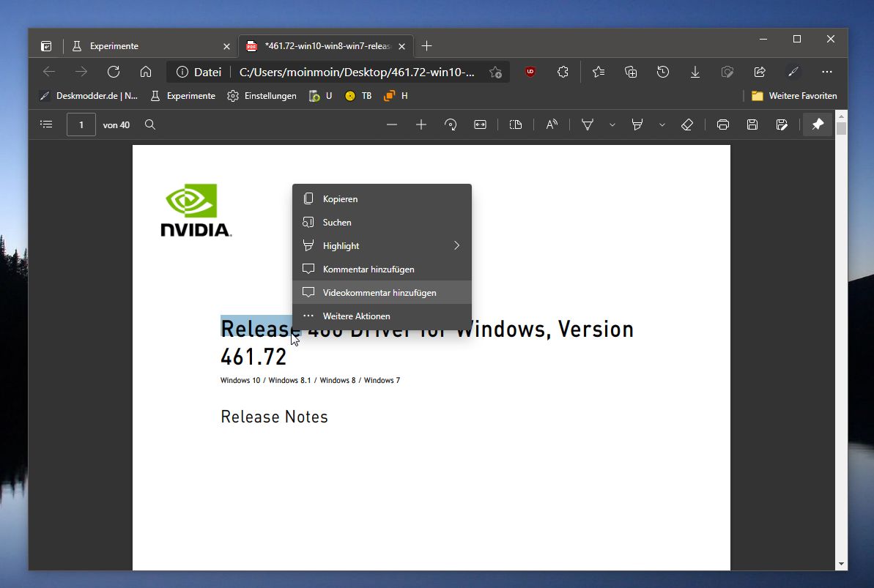Rotate the PDF page

[451, 124]
